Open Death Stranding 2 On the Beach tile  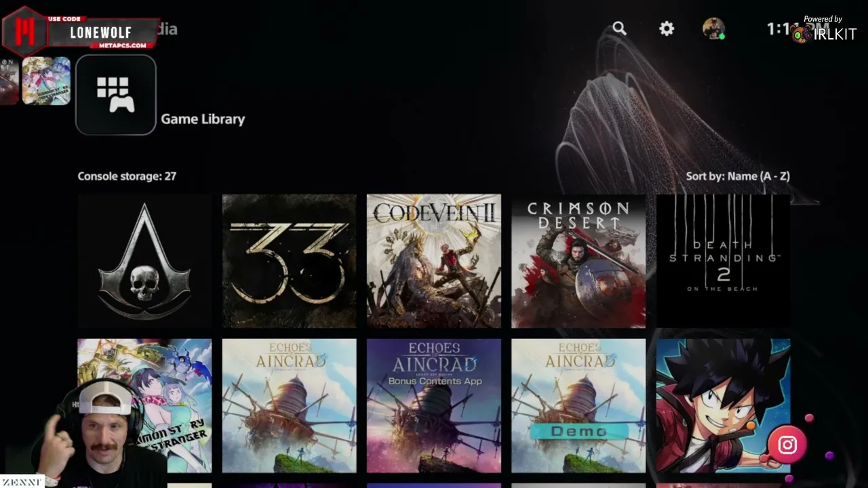pyautogui.click(x=723, y=262)
